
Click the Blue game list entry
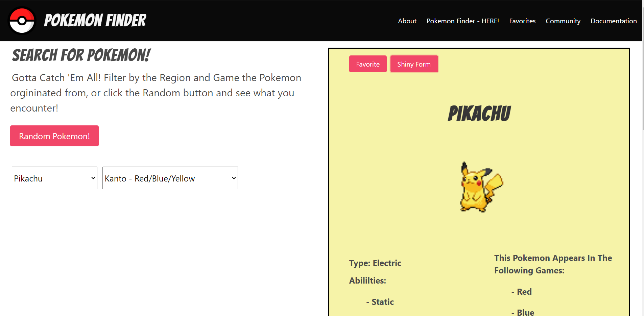click(x=525, y=312)
